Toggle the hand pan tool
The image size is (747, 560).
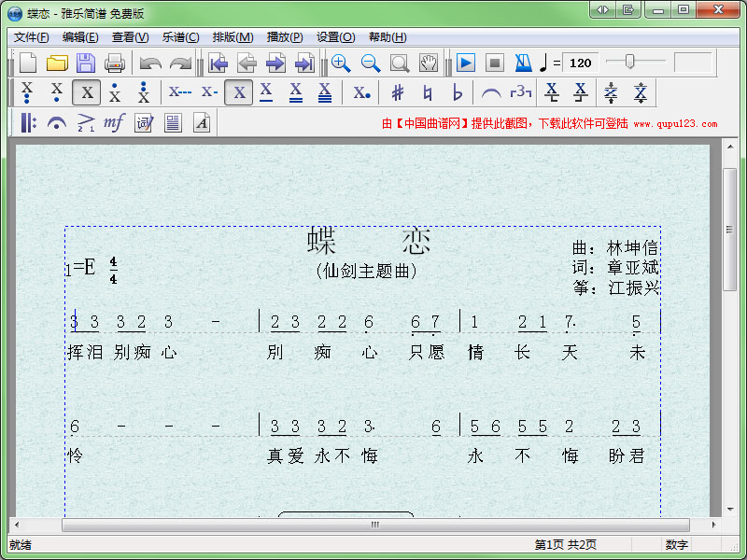click(x=429, y=63)
